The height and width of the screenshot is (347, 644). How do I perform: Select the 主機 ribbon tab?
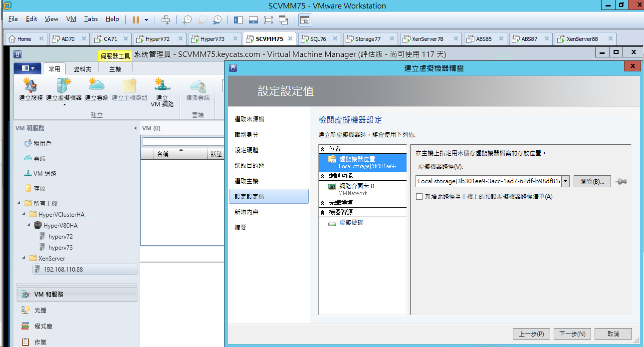click(x=115, y=69)
